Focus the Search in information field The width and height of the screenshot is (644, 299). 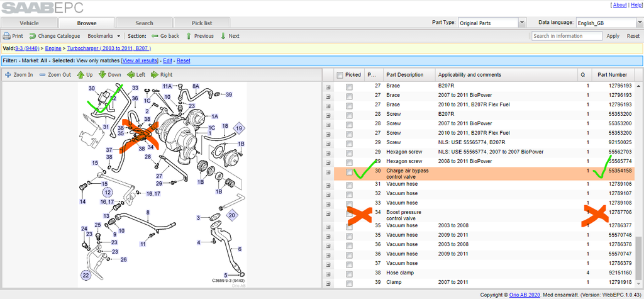click(x=567, y=36)
